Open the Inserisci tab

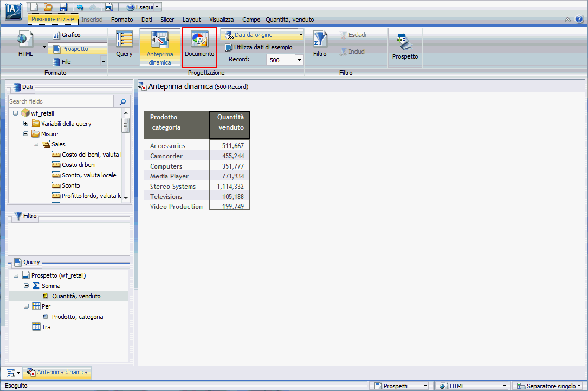(x=92, y=20)
